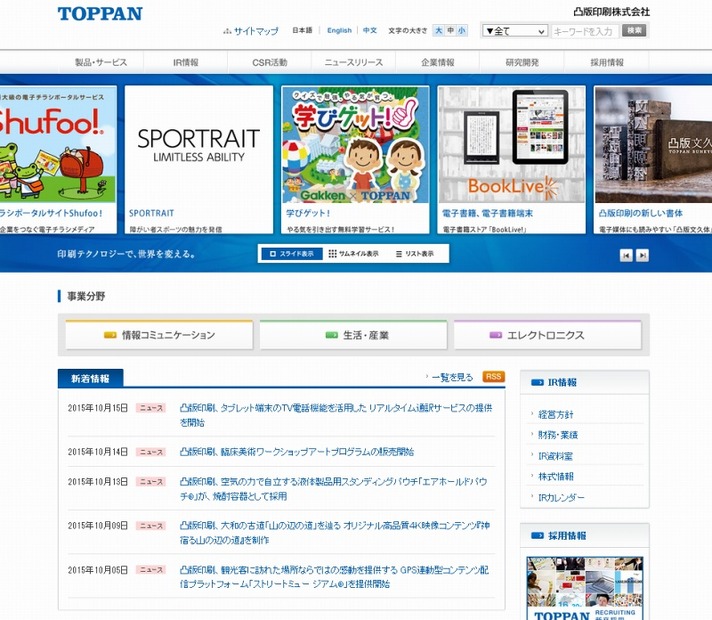Viewport: 712px width, 620px height.
Task: Select サムネイル表示 view mode
Action: coord(353,253)
